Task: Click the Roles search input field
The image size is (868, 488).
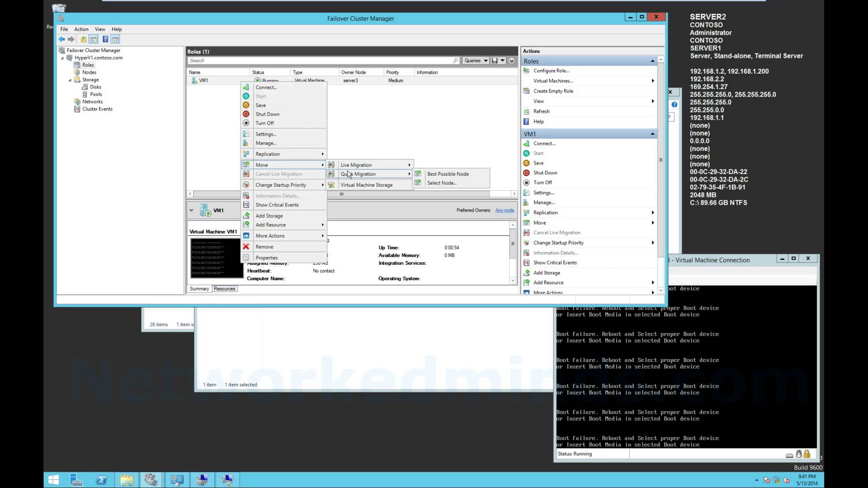Action: [320, 61]
